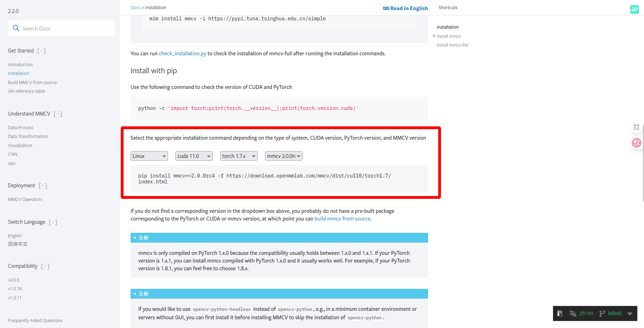644x328 pixels.
Task: Jump to Installation in the right outline
Action: [x=448, y=27]
